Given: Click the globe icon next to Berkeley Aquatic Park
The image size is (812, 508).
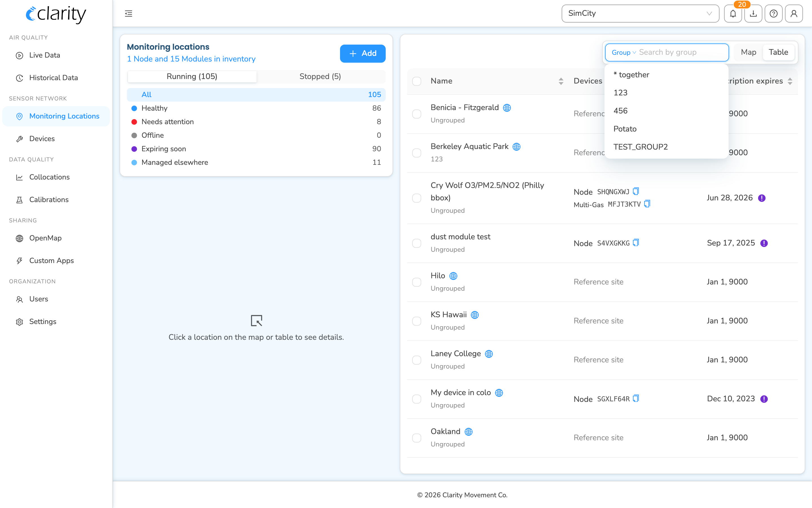Looking at the screenshot, I should tap(517, 147).
